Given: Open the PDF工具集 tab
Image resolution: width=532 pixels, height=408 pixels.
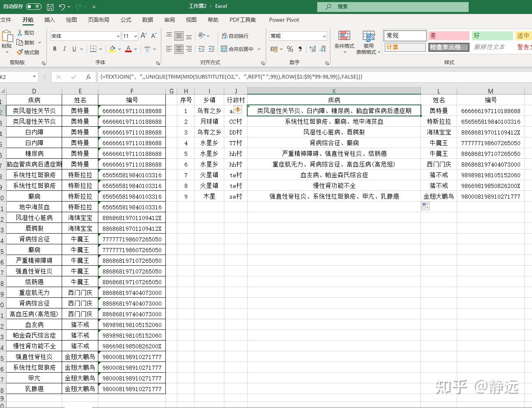Looking at the screenshot, I should [243, 20].
